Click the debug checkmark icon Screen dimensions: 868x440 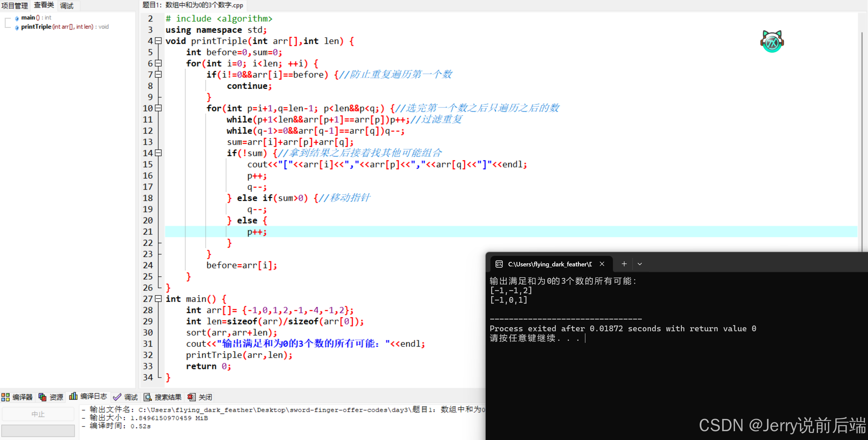tap(117, 397)
